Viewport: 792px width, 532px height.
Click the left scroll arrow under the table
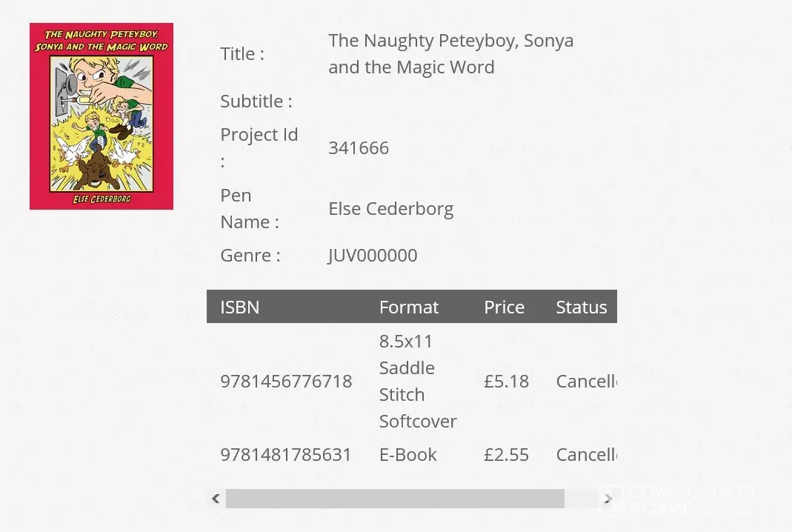click(216, 499)
